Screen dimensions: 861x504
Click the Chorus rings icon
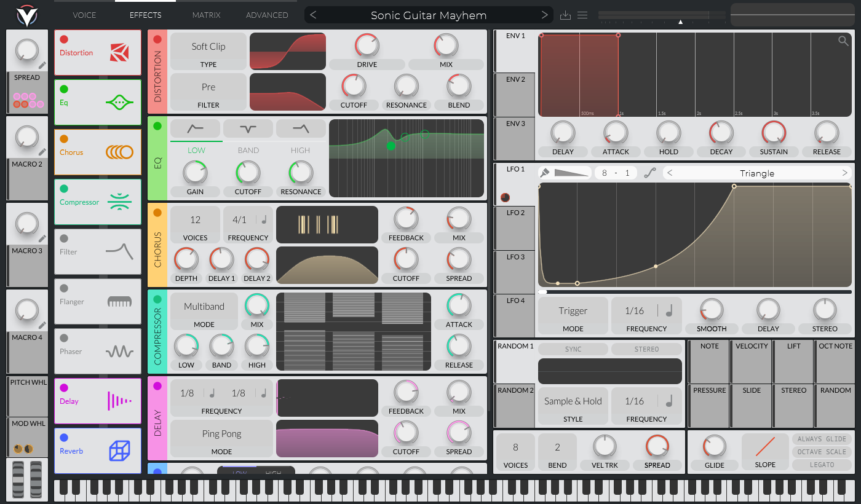click(x=119, y=152)
